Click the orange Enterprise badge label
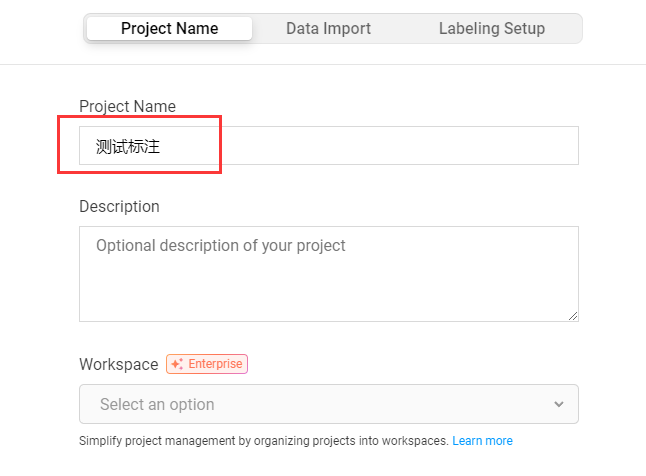646x476 pixels. [x=215, y=364]
